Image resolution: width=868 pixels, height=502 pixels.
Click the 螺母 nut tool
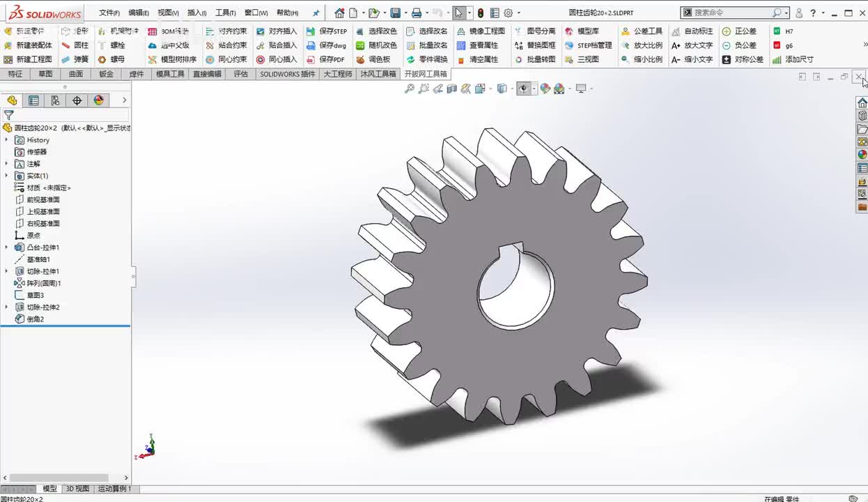pyautogui.click(x=111, y=59)
